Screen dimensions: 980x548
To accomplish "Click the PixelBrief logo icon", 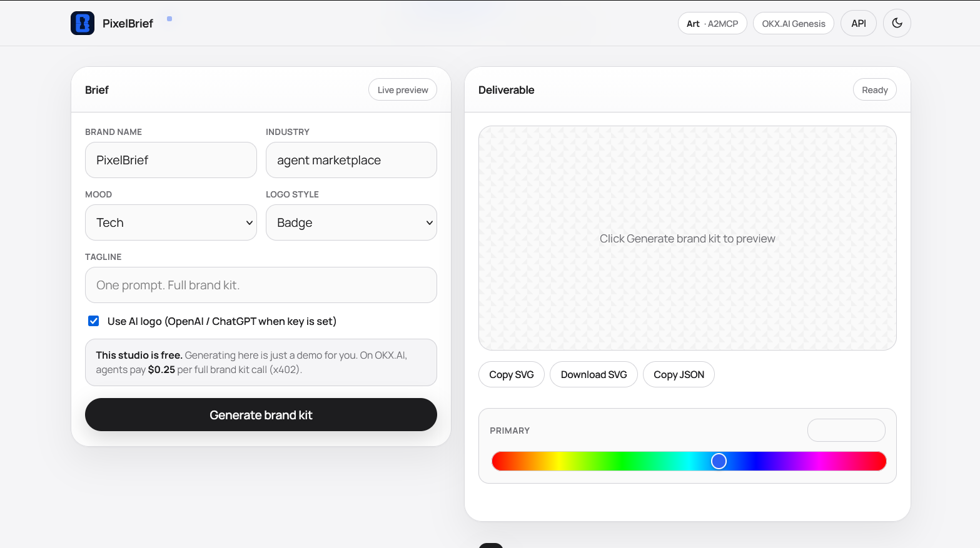I will [83, 23].
